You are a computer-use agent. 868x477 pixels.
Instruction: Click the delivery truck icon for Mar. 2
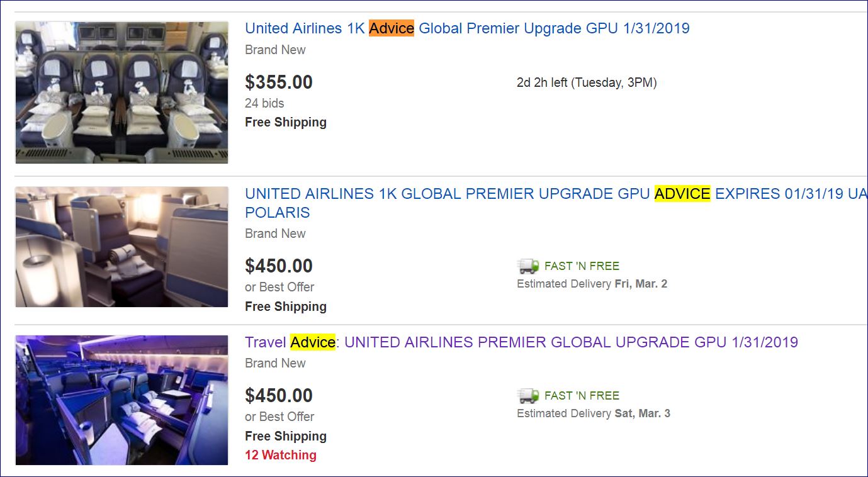[528, 266]
